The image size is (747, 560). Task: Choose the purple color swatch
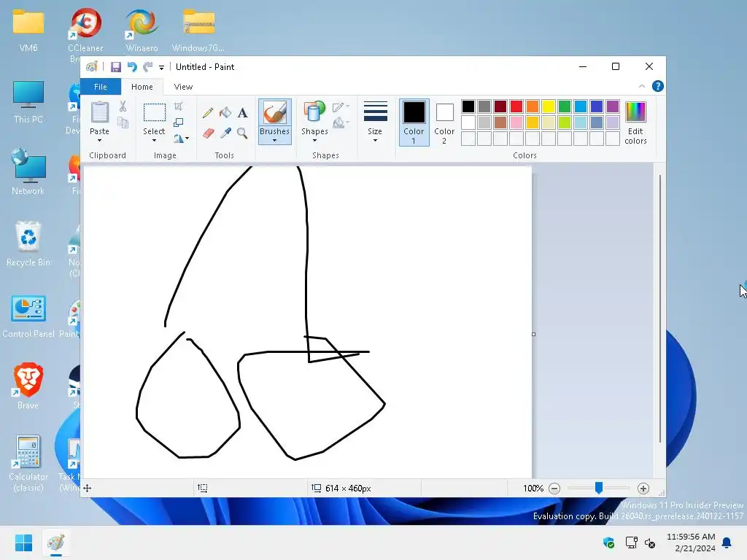click(x=613, y=106)
